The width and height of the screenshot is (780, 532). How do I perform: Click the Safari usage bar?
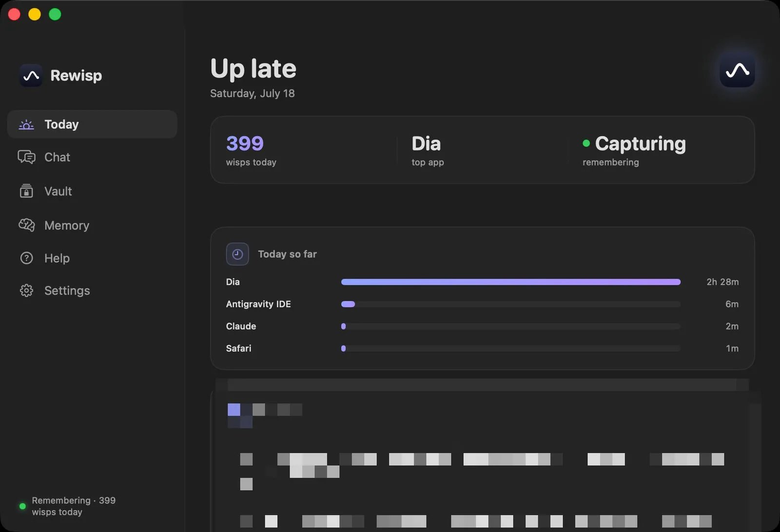pos(511,349)
